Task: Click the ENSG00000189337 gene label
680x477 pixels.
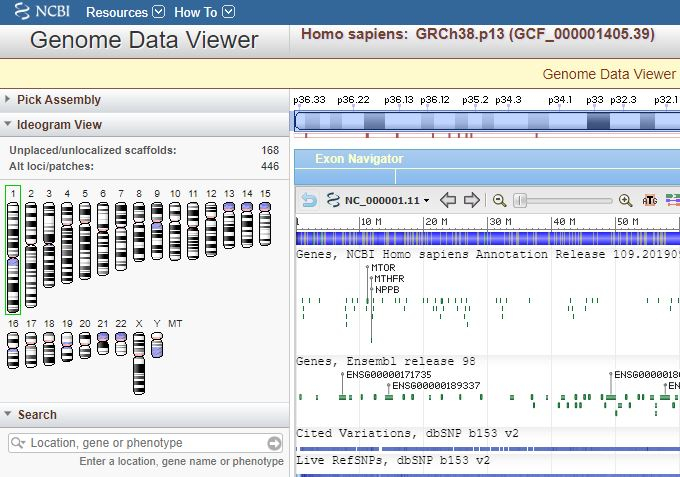Action: click(x=436, y=386)
